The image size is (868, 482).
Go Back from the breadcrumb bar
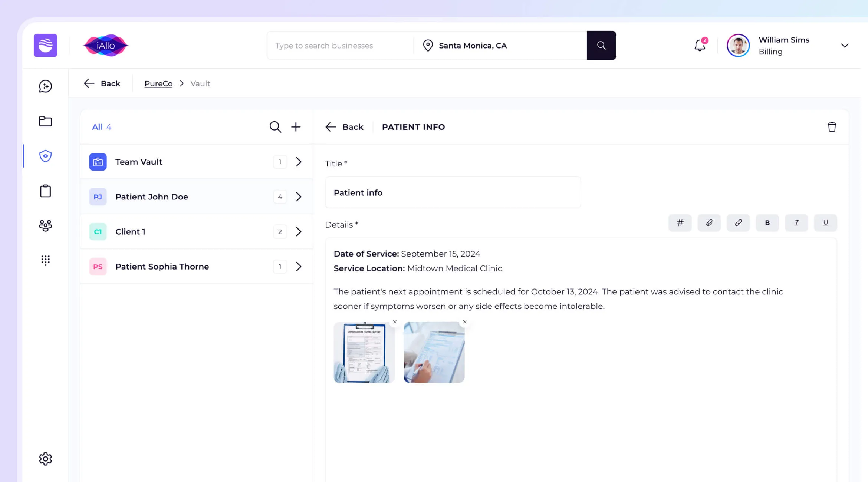(x=102, y=83)
